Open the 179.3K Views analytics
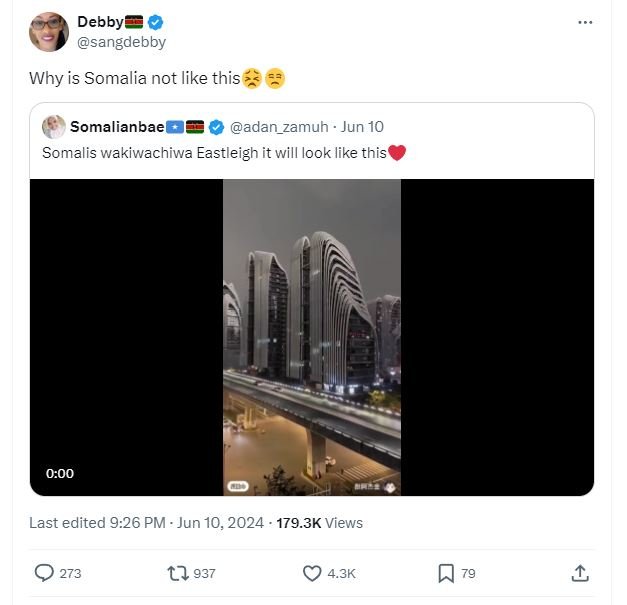The width and height of the screenshot is (627, 605). (319, 522)
